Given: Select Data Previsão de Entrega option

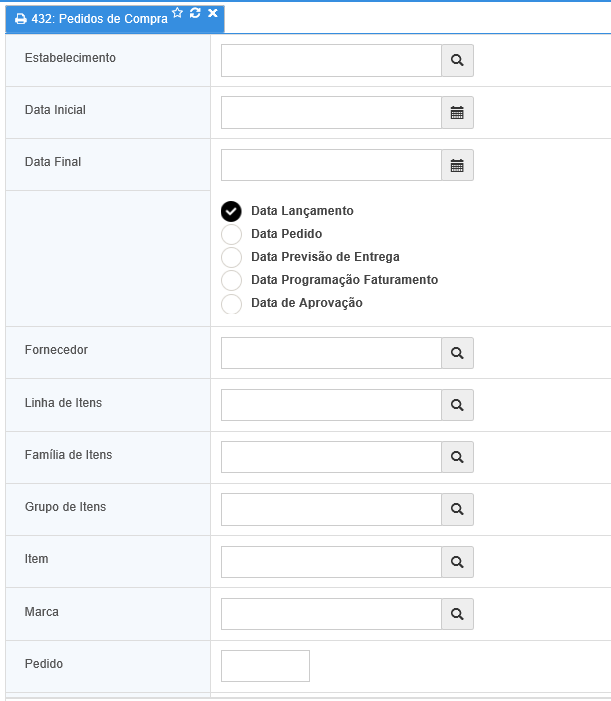Looking at the screenshot, I should click(x=232, y=257).
